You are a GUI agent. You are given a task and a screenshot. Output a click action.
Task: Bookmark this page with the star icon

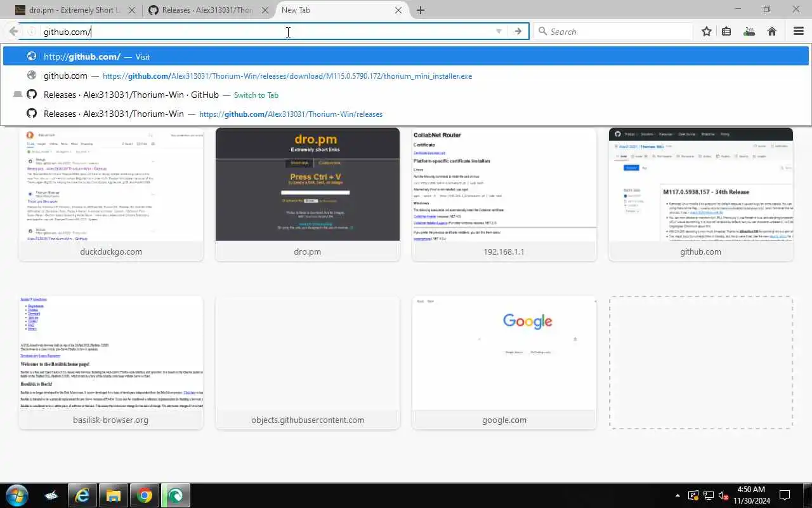coord(707,32)
